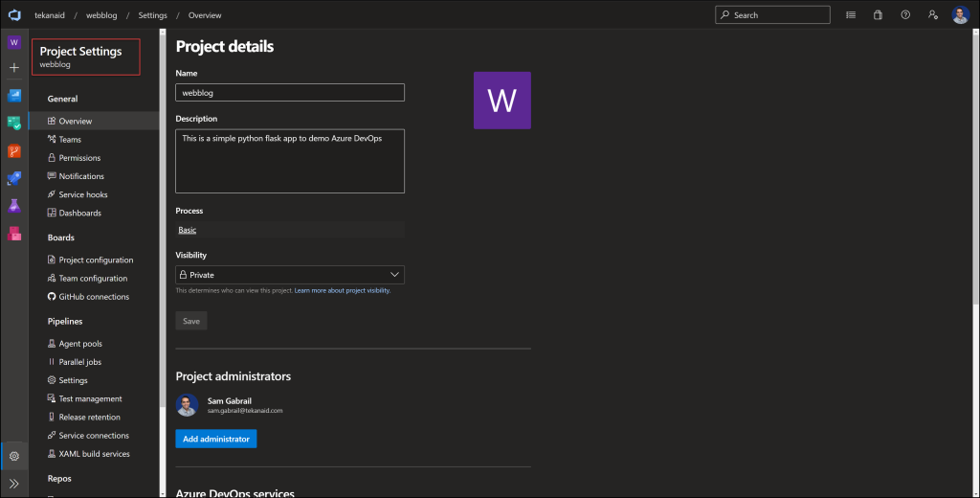
Task: Open Service connections under Pipelines
Action: click(x=94, y=436)
